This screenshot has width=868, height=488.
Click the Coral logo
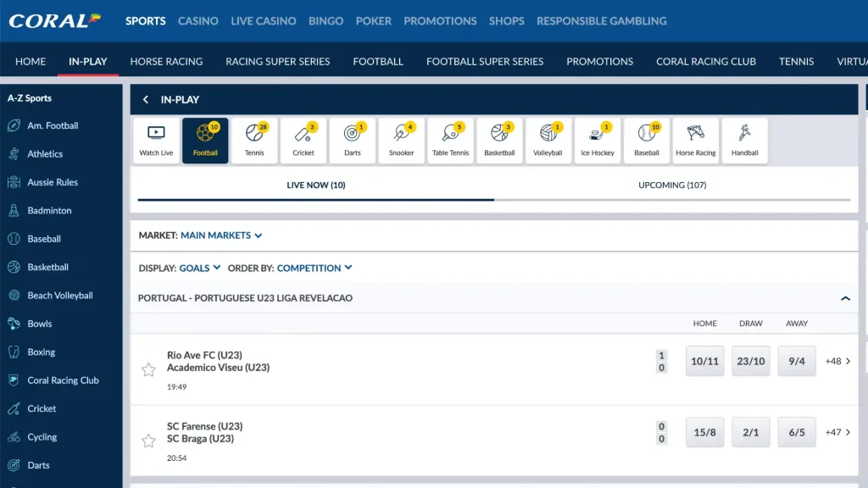[x=55, y=21]
